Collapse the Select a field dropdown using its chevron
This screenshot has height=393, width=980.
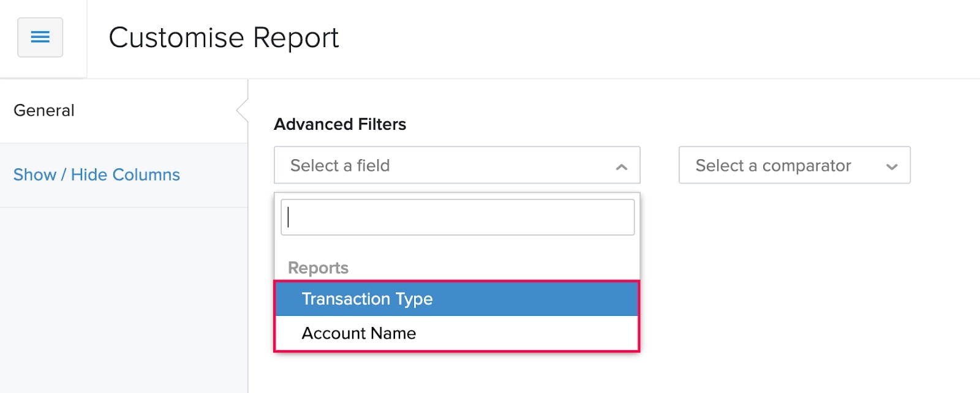[x=621, y=165]
